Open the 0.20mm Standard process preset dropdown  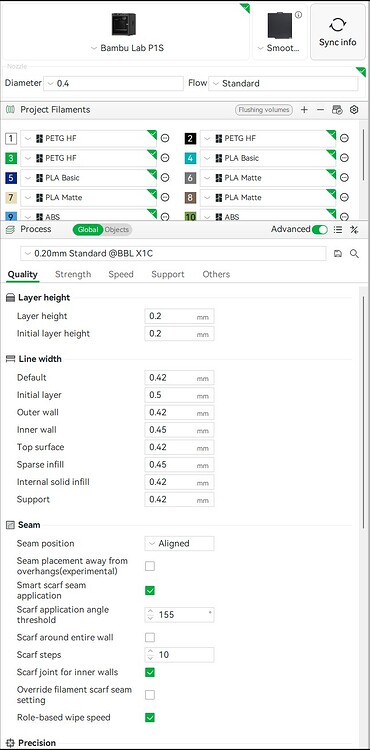(174, 254)
